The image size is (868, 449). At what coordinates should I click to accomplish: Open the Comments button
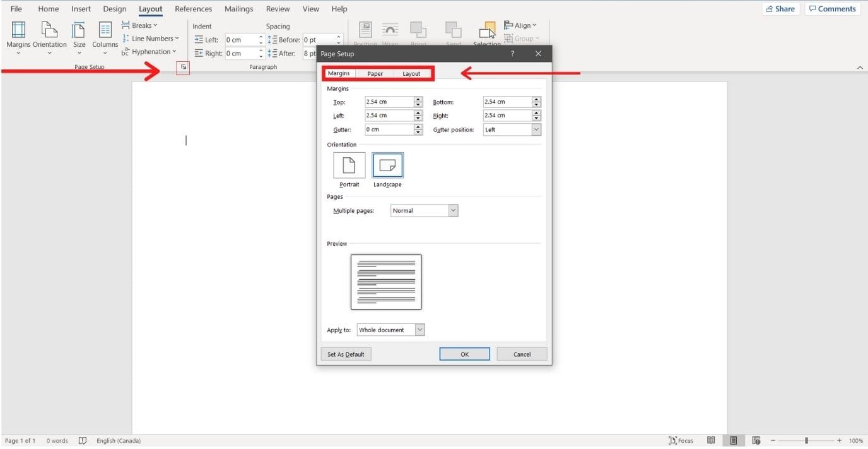[832, 9]
